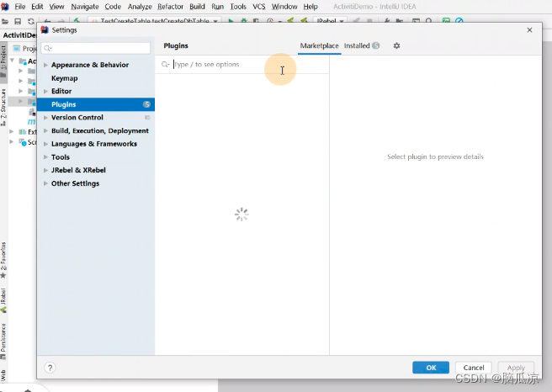Click the Save All toolbar icon

(x=18, y=21)
